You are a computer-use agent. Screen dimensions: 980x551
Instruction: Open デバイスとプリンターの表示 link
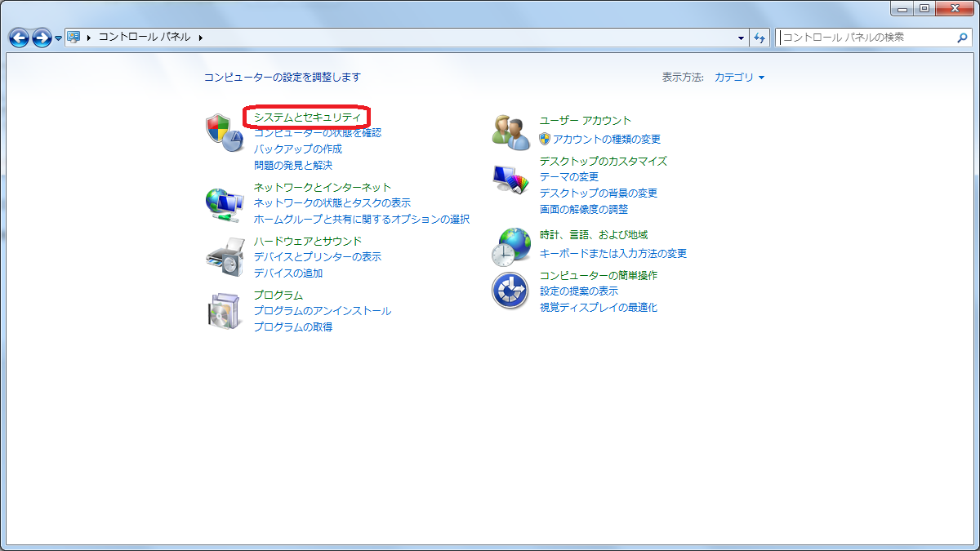[x=317, y=257]
